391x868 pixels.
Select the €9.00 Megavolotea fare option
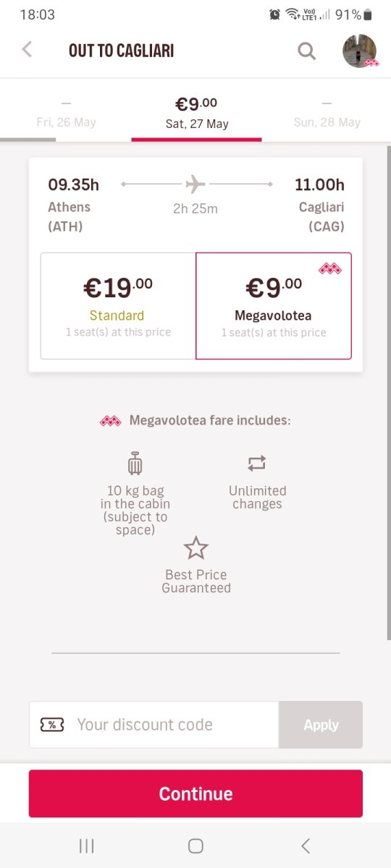tap(274, 306)
